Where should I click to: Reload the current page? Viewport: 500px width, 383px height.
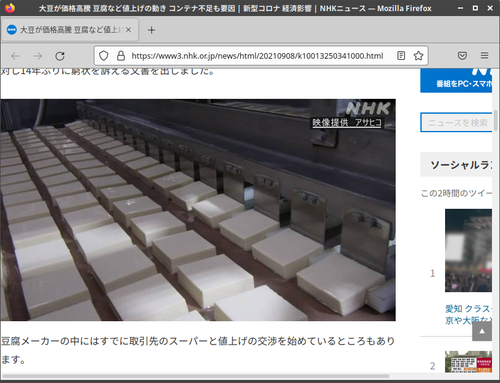click(x=60, y=56)
